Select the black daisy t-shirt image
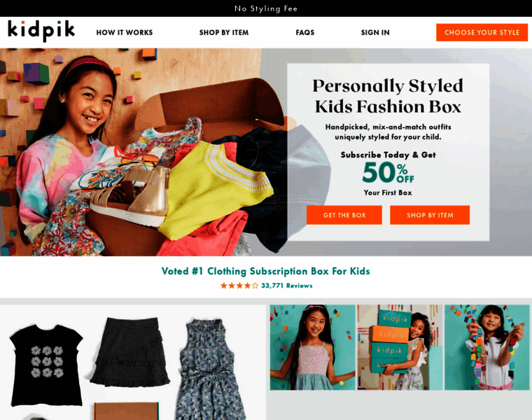This screenshot has height=420, width=532. click(x=46, y=365)
